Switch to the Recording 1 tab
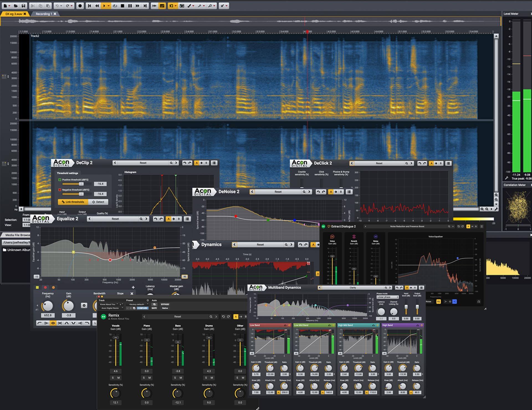This screenshot has width=532, height=410. [44, 14]
